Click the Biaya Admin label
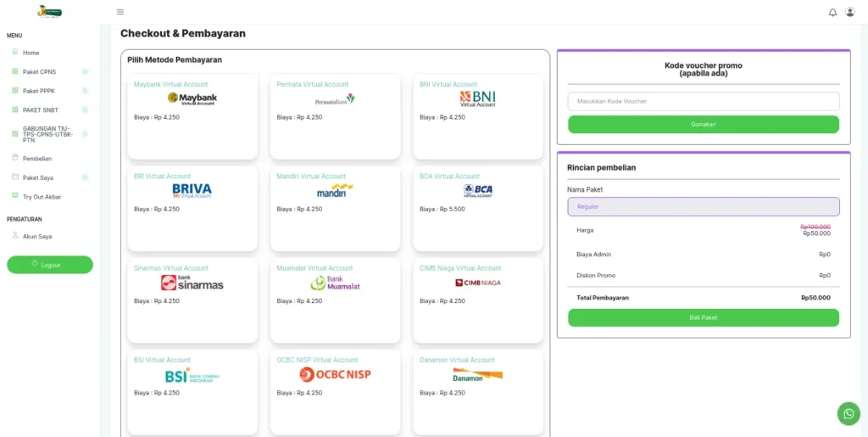The height and width of the screenshot is (437, 868). (x=594, y=255)
